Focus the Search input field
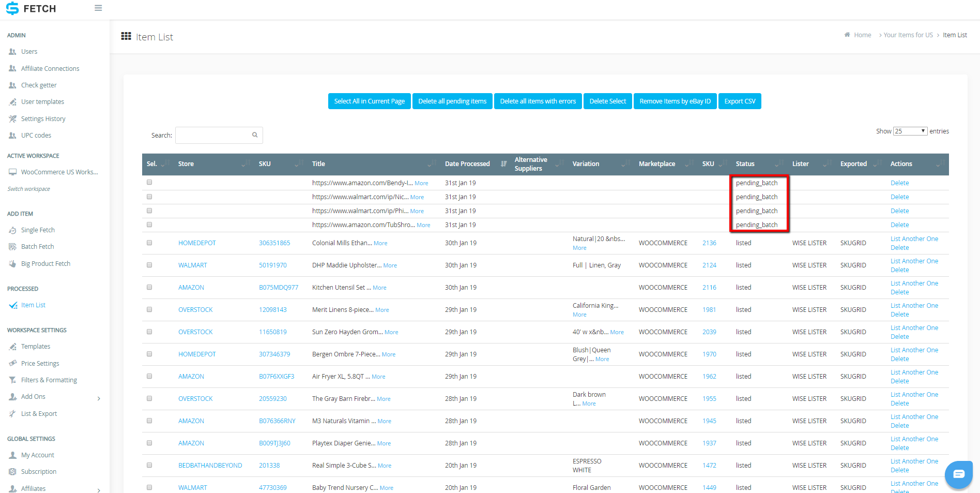This screenshot has height=493, width=980. coord(219,135)
